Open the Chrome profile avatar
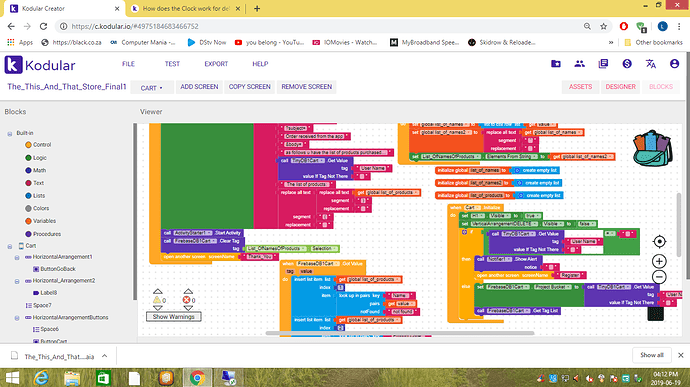This screenshot has width=690, height=387. pyautogui.click(x=662, y=26)
